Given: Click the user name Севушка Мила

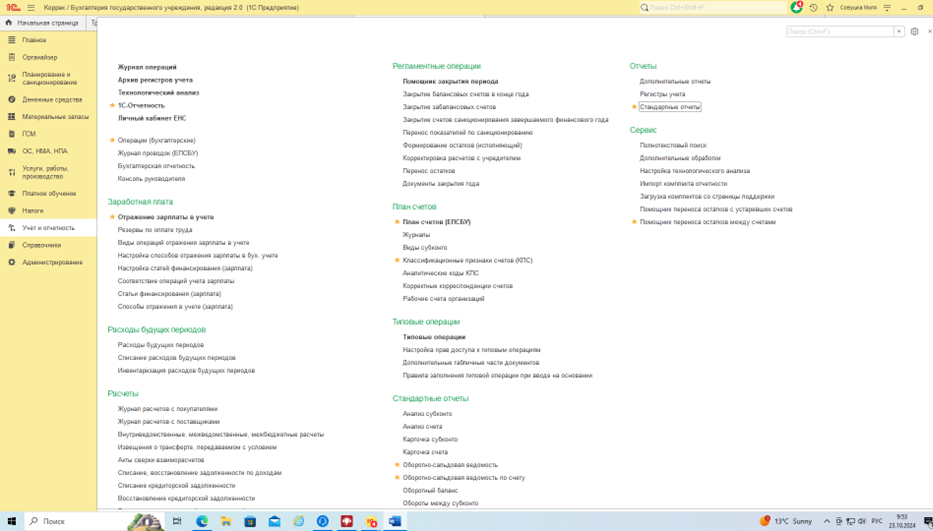Looking at the screenshot, I should click(858, 8).
